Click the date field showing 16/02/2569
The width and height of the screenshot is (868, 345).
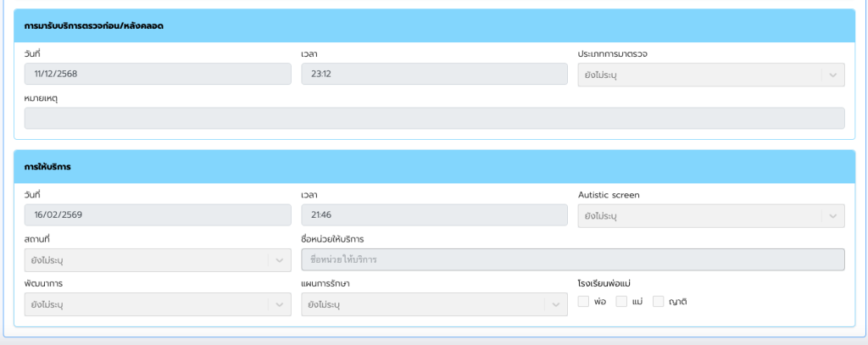coord(158,216)
